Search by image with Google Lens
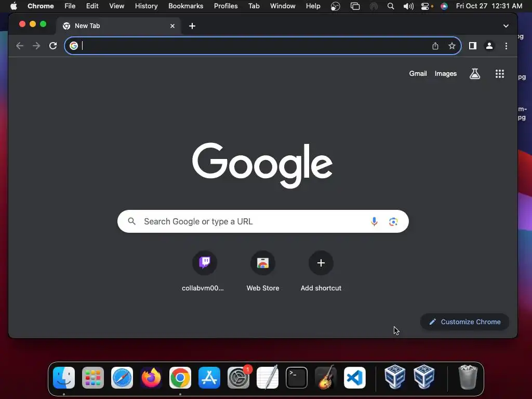This screenshot has height=399, width=532. (x=393, y=221)
